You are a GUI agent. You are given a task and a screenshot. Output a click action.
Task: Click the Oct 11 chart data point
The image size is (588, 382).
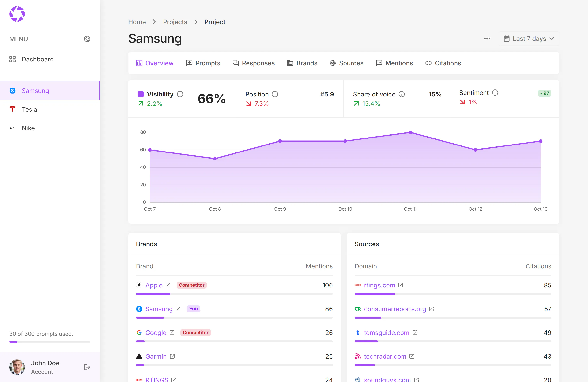coord(410,132)
